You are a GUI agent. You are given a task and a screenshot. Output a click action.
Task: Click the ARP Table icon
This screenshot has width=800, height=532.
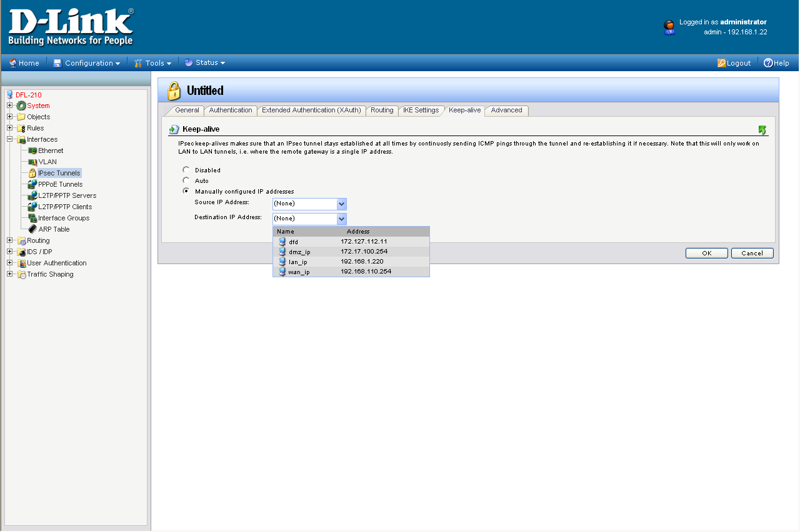click(32, 230)
